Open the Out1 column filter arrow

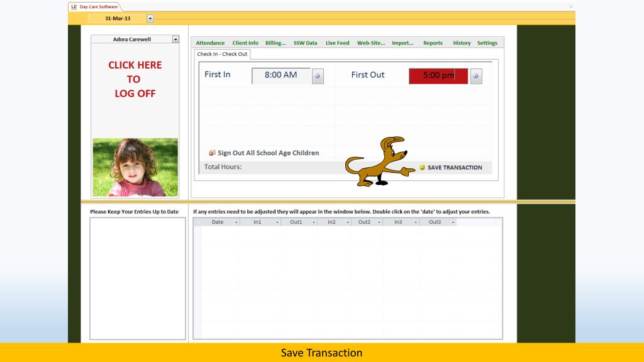click(314, 222)
